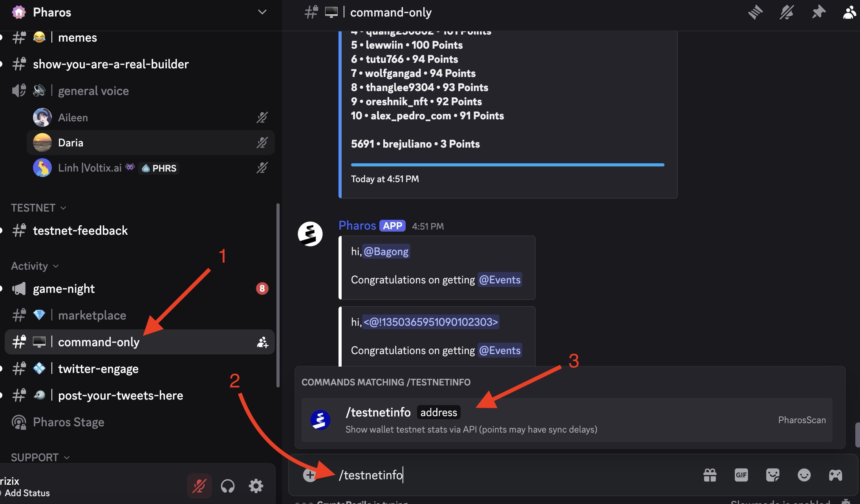Open the GIF picker
This screenshot has height=504, width=860.
coord(741,475)
